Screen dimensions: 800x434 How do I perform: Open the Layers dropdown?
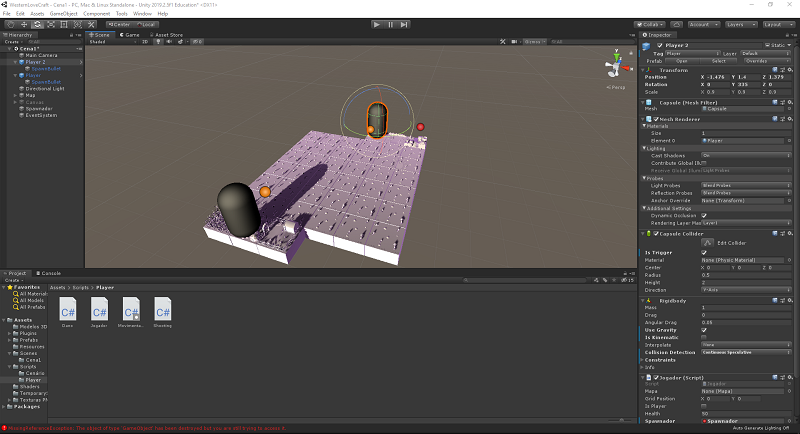coord(740,23)
